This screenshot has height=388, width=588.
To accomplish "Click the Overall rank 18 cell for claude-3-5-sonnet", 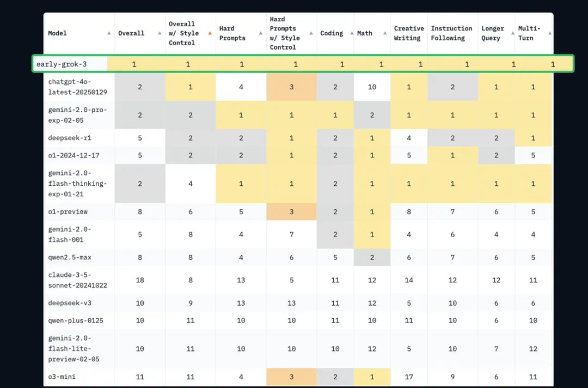I will tap(140, 280).
